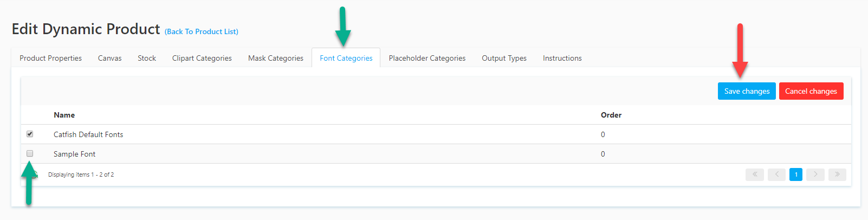Switch to Mask Categories tab
This screenshot has height=220, width=868.
(x=275, y=58)
